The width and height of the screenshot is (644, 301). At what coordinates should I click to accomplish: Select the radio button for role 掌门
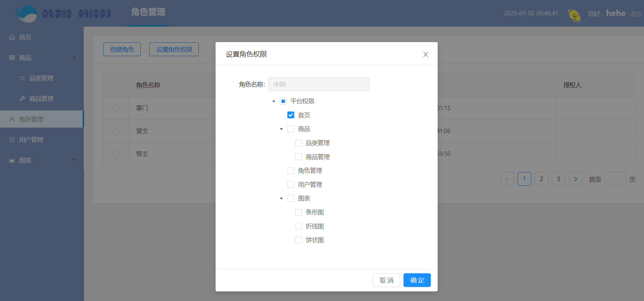click(116, 108)
